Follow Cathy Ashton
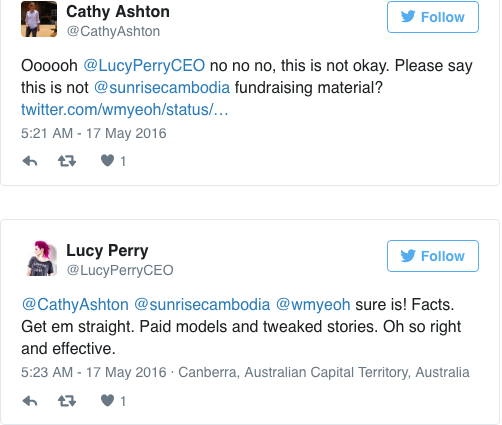Image resolution: width=502 pixels, height=425 pixels. coord(433,17)
